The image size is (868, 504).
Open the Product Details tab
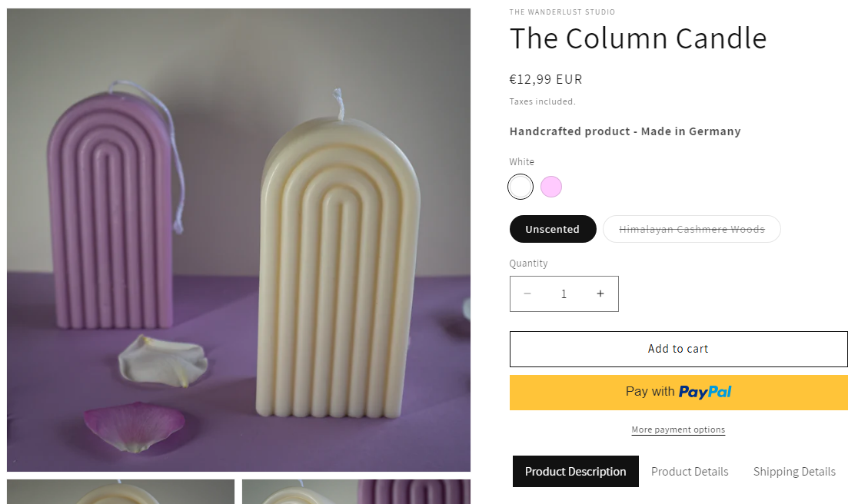(x=690, y=472)
